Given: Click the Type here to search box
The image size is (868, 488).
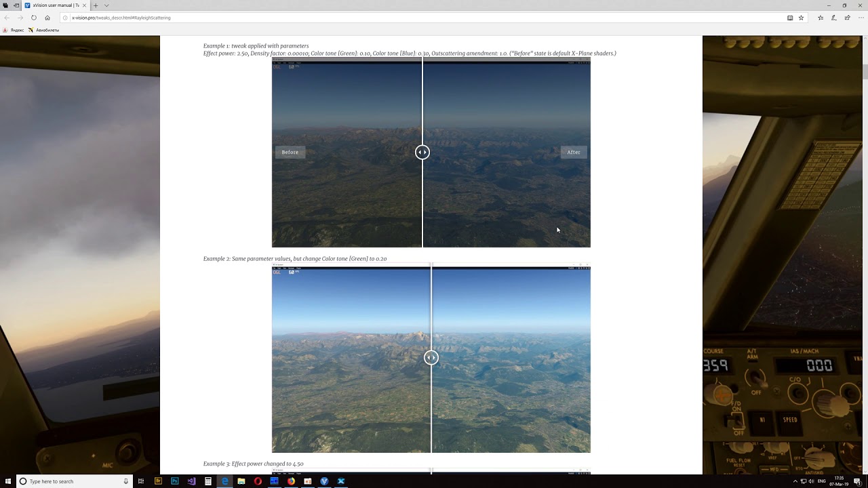Looking at the screenshot, I should [x=73, y=481].
